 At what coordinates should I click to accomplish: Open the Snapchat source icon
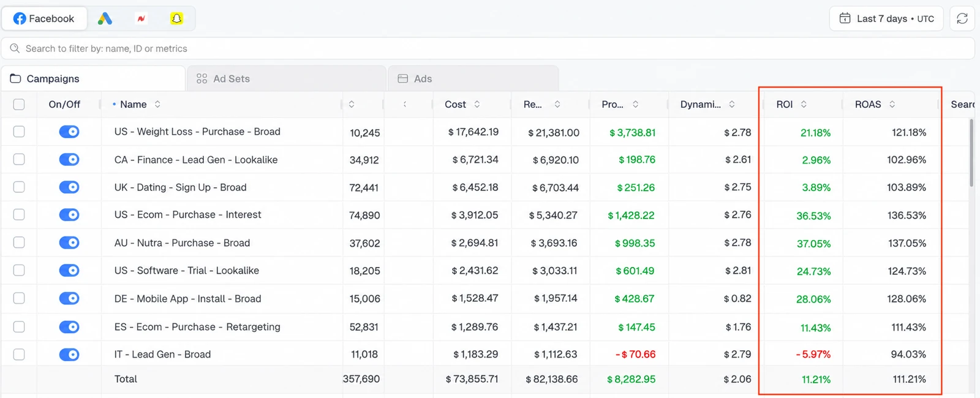tap(176, 19)
